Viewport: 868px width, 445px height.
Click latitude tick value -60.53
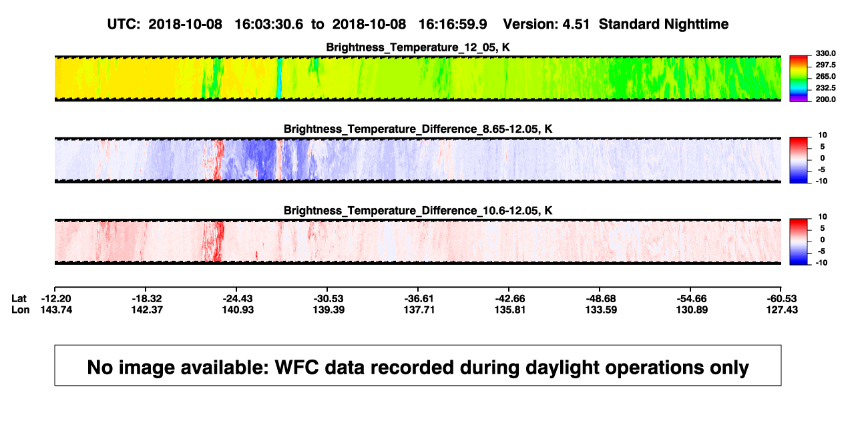[783, 298]
